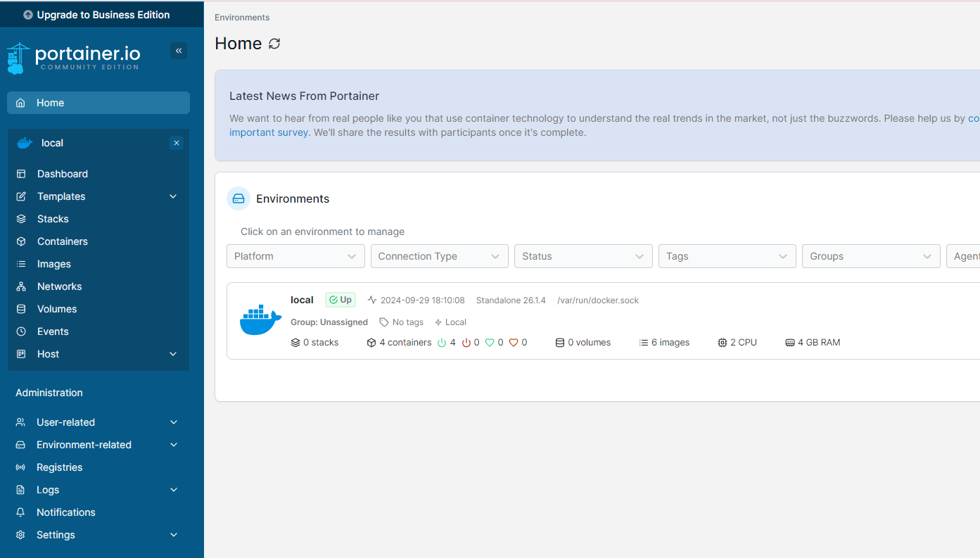The width and height of the screenshot is (980, 558).
Task: Click the Home house icon in sidebar
Action: coord(21,103)
